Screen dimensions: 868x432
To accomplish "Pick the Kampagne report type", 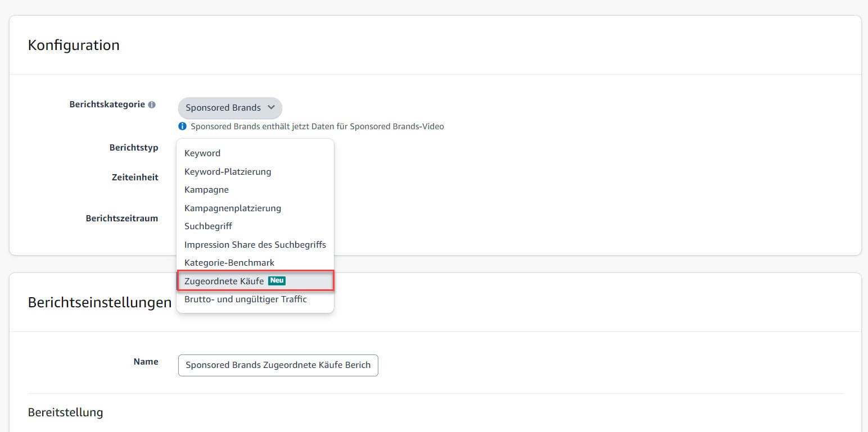I will click(255, 189).
